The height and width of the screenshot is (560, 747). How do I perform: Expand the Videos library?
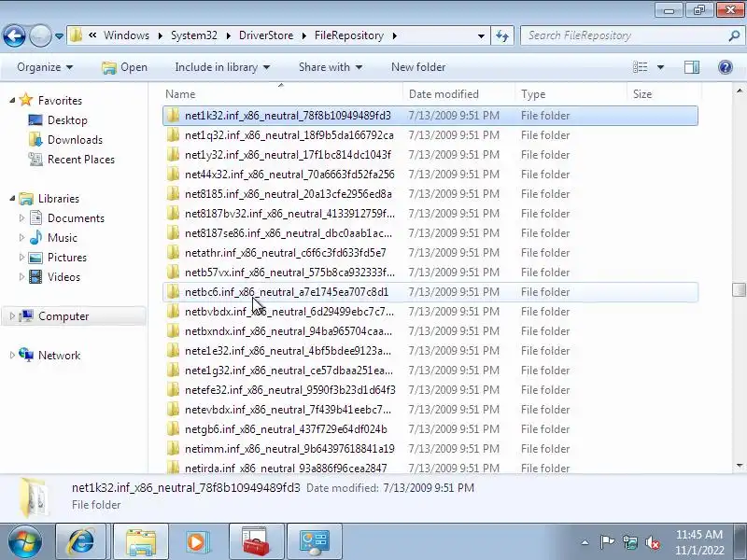coord(21,276)
